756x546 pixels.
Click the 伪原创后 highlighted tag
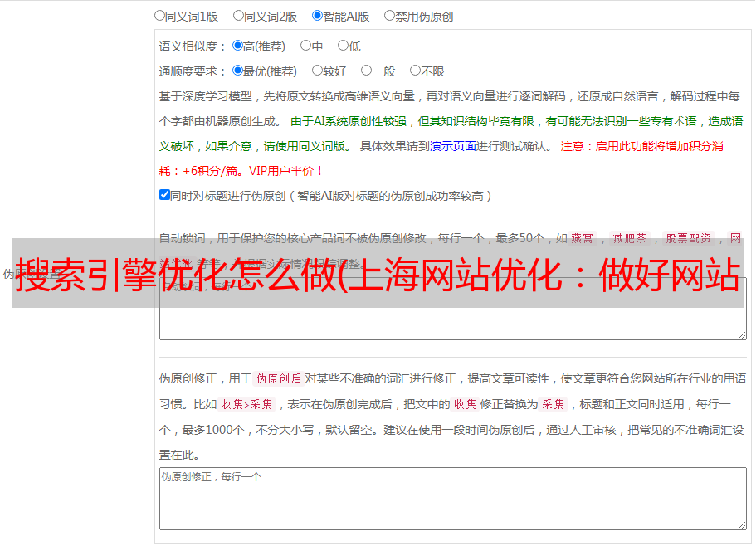click(x=279, y=378)
